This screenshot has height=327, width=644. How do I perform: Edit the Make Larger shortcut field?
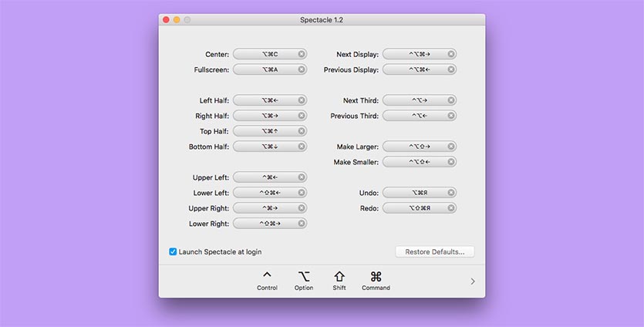[420, 147]
